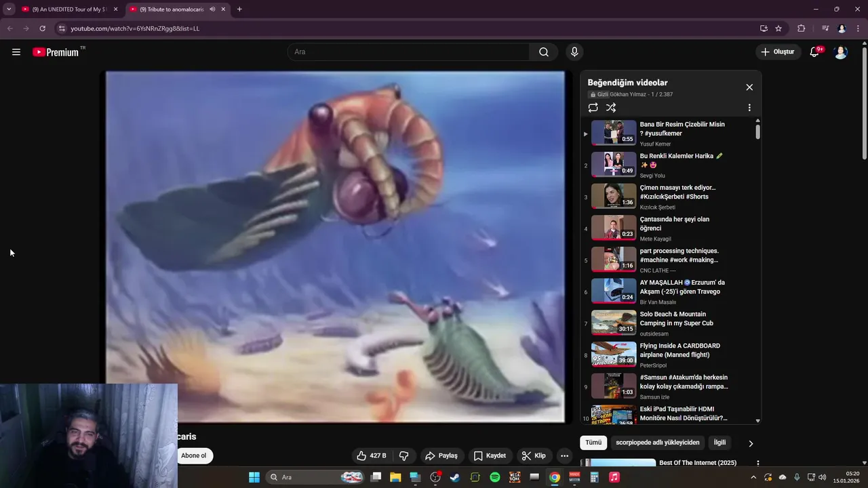Pause the anomalocaris video player
This screenshot has height=488, width=868.
[335, 247]
